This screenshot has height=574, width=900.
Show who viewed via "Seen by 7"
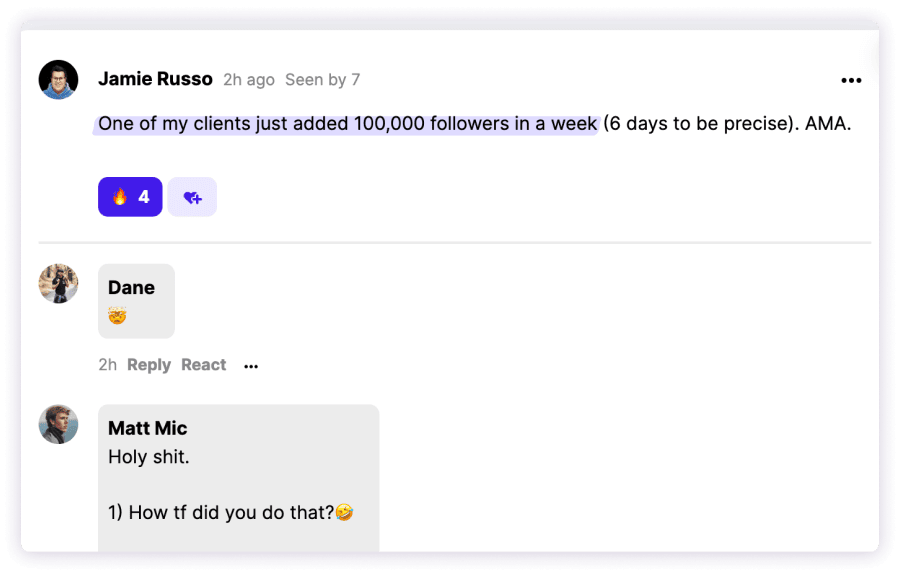click(x=323, y=80)
